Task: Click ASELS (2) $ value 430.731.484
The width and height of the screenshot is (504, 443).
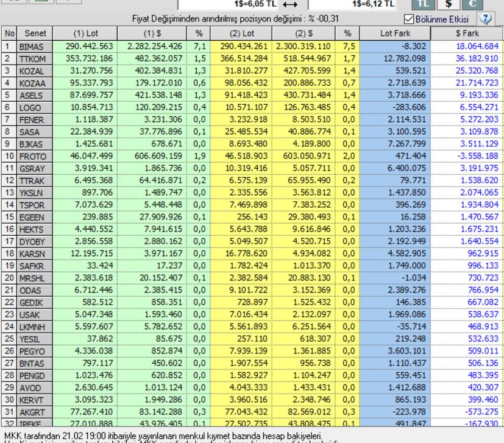Action: click(307, 95)
